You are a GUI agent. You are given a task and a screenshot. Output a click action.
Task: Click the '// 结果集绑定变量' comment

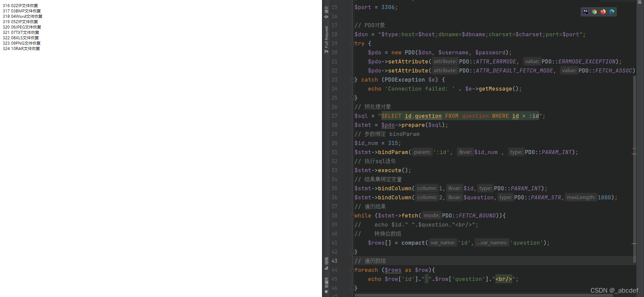pos(378,180)
